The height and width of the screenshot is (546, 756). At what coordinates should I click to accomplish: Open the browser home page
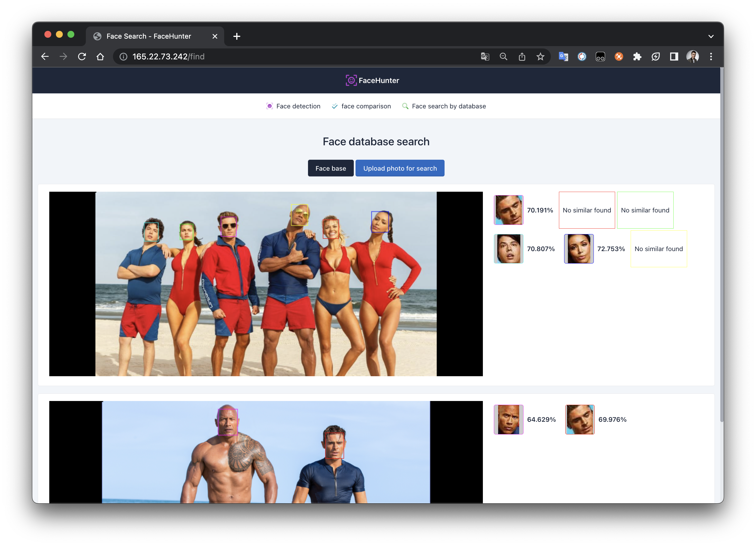point(100,57)
